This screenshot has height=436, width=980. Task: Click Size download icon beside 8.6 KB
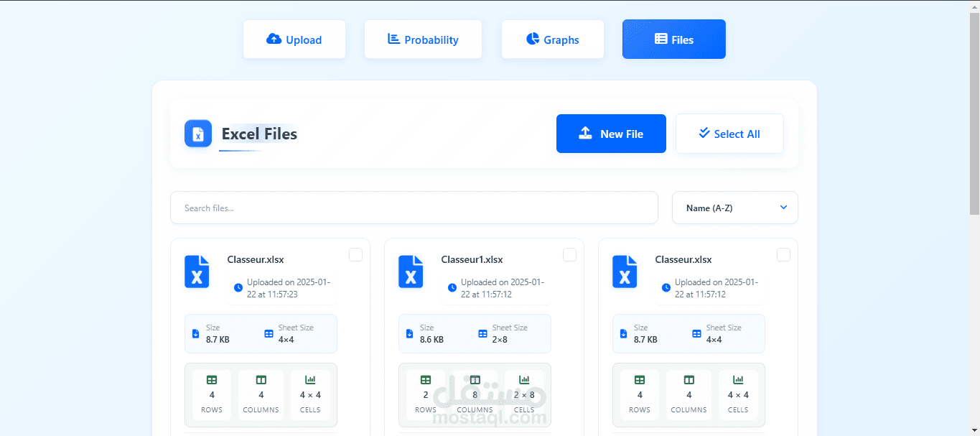[409, 334]
